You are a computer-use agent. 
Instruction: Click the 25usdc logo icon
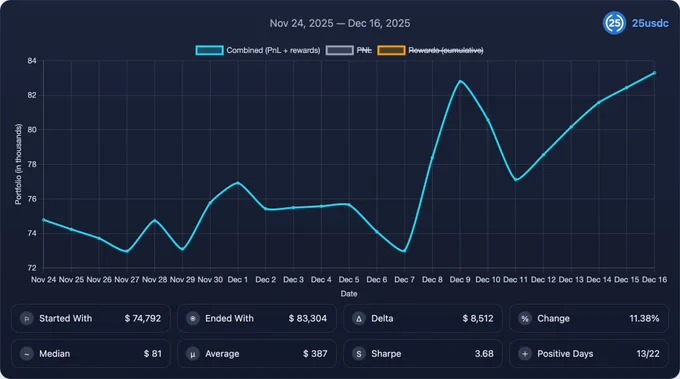(x=614, y=23)
